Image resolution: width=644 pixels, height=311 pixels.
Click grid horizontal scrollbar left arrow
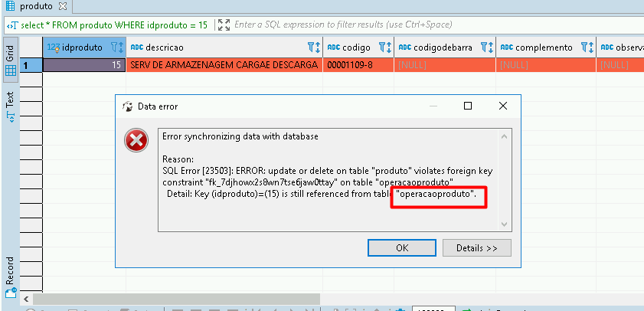click(26, 299)
